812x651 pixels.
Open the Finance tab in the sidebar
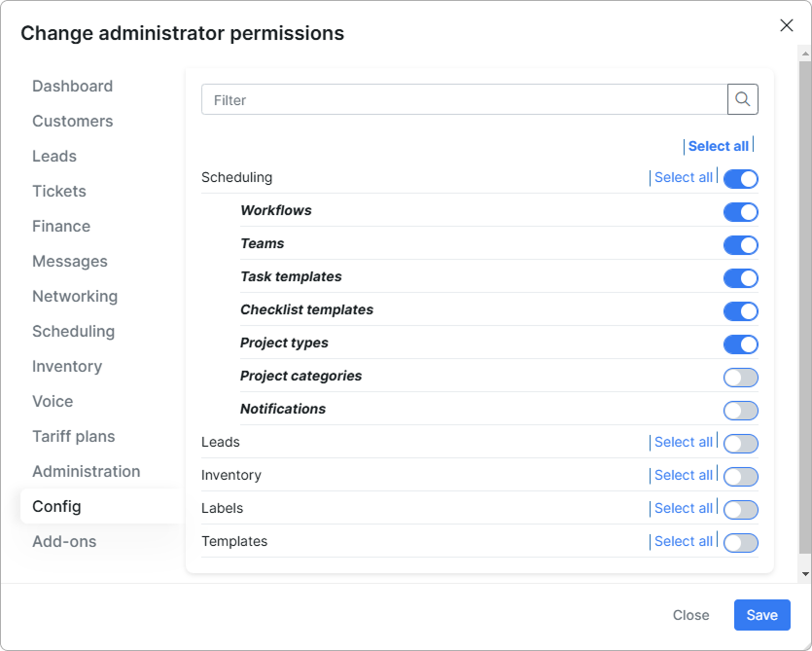[x=61, y=226]
